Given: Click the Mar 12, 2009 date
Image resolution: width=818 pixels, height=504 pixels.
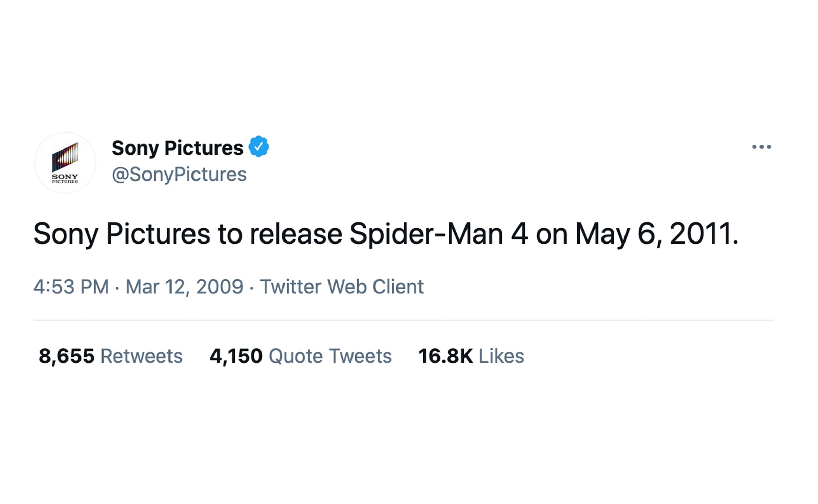Looking at the screenshot, I should coord(184,287).
